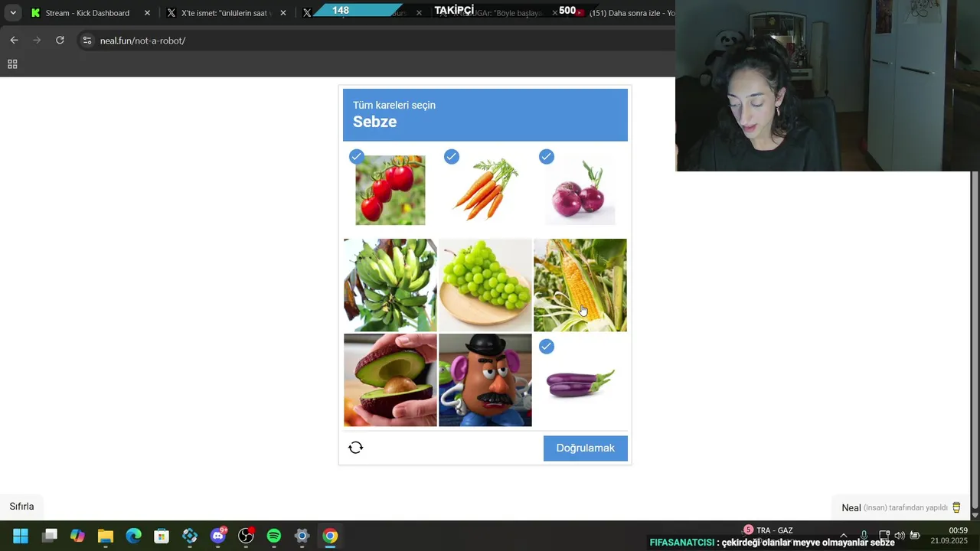Screen dimensions: 980x551
Task: Open Discord from taskbar
Action: (x=217, y=536)
